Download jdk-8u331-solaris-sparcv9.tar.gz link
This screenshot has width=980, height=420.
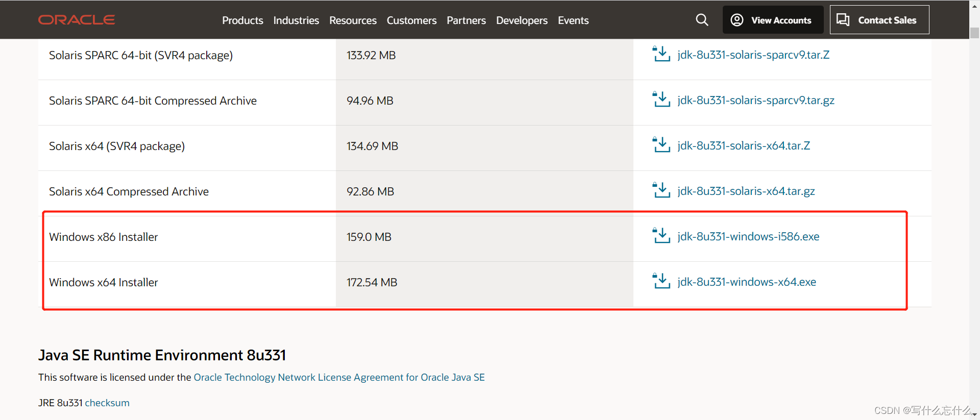[756, 100]
